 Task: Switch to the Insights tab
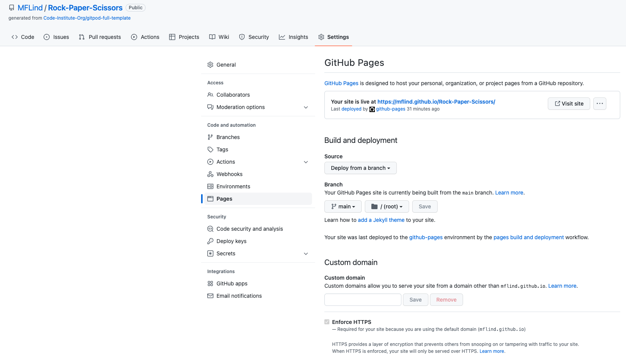tap(294, 37)
